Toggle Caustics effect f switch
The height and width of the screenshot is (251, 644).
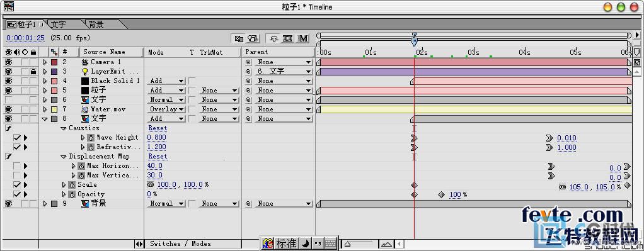[8, 128]
